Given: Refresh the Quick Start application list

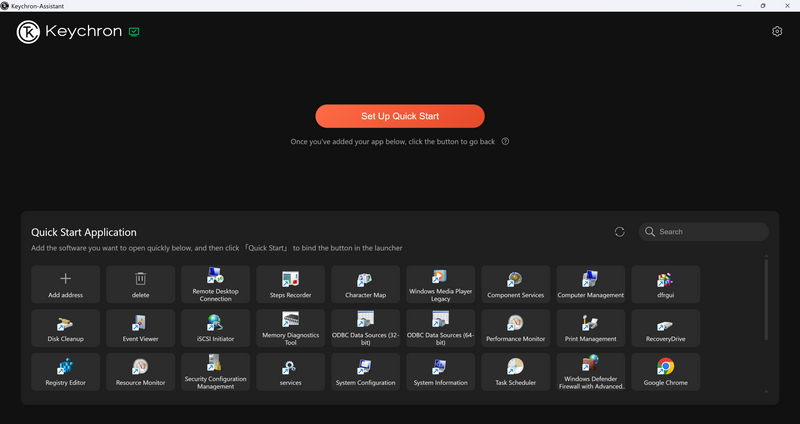Looking at the screenshot, I should [619, 232].
